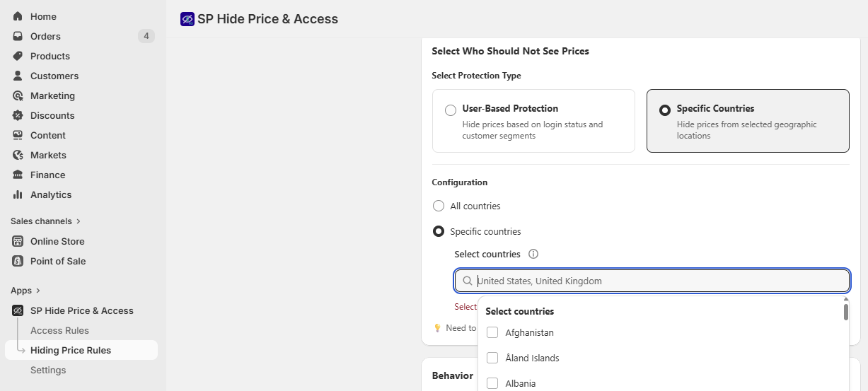Click the Albania country label
Viewport: 868px width, 391px height.
coord(520,383)
